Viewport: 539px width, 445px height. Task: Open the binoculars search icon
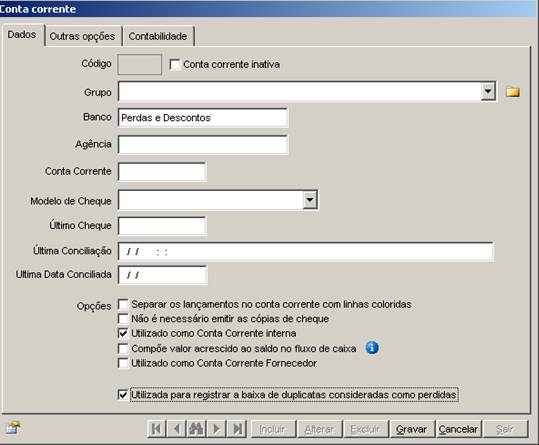coord(196,429)
